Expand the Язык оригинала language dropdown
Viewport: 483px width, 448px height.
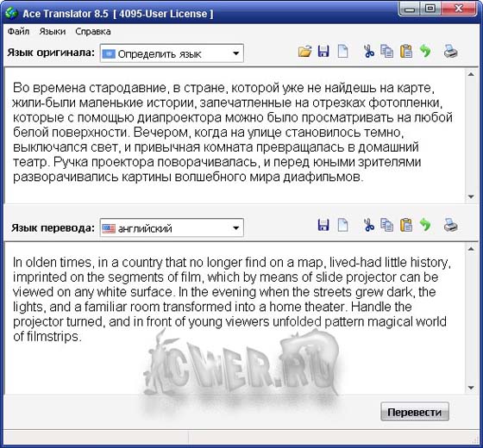(172, 53)
